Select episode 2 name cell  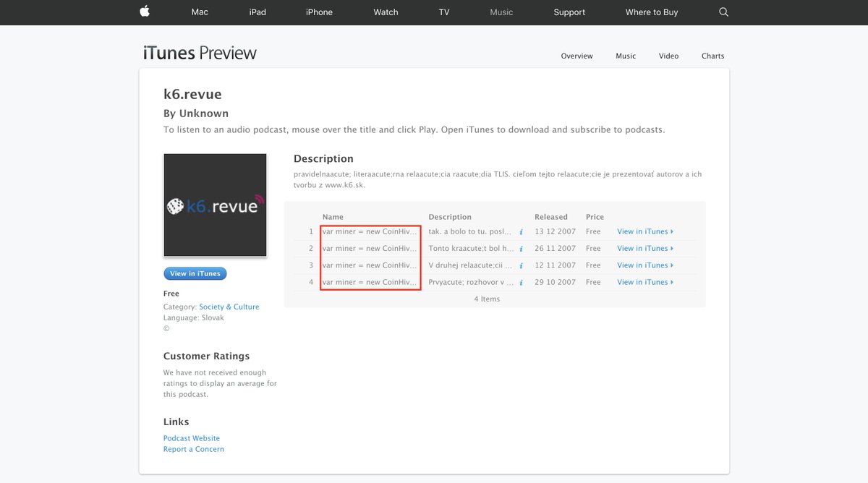click(x=370, y=248)
